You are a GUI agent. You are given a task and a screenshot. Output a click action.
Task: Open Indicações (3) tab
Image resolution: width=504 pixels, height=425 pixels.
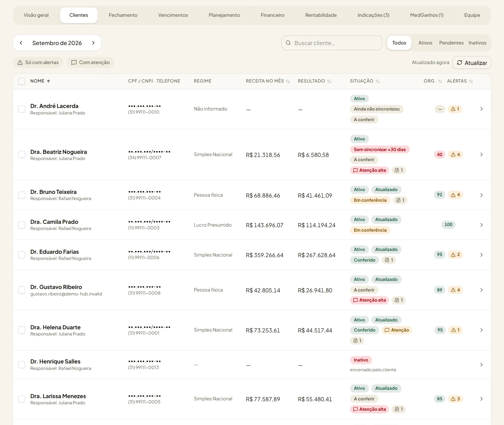point(373,15)
